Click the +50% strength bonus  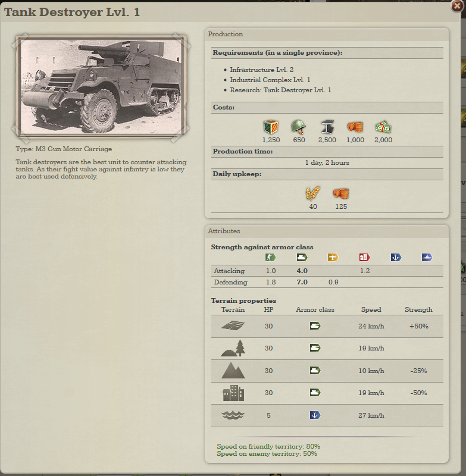[x=418, y=326]
